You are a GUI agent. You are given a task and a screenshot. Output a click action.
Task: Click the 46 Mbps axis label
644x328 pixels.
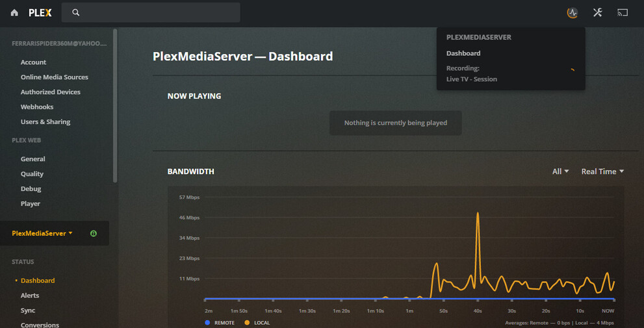(189, 218)
